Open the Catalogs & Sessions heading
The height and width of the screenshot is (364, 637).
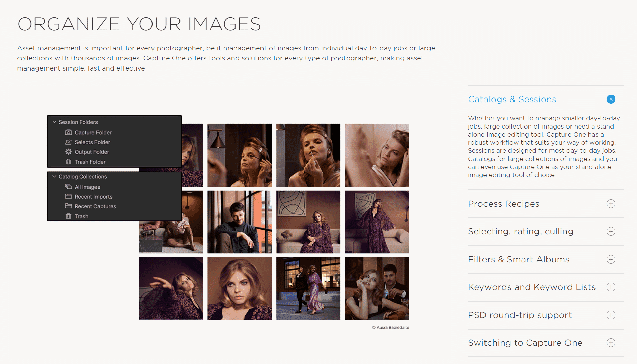point(512,99)
